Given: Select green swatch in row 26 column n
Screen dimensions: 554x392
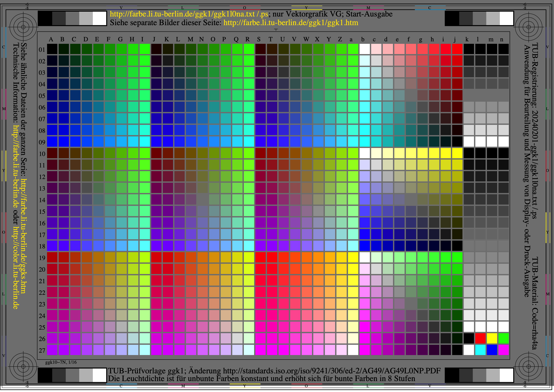Looking at the screenshot, I should click(x=503, y=338).
